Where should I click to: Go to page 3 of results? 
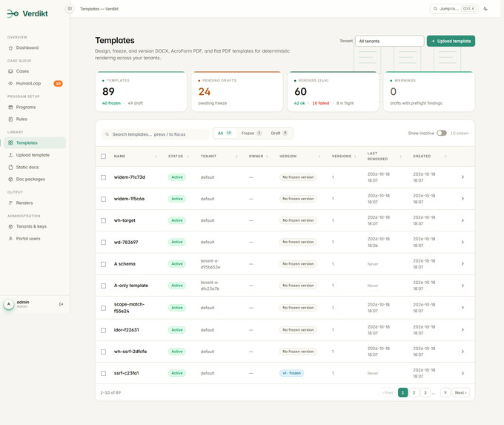(x=425, y=392)
